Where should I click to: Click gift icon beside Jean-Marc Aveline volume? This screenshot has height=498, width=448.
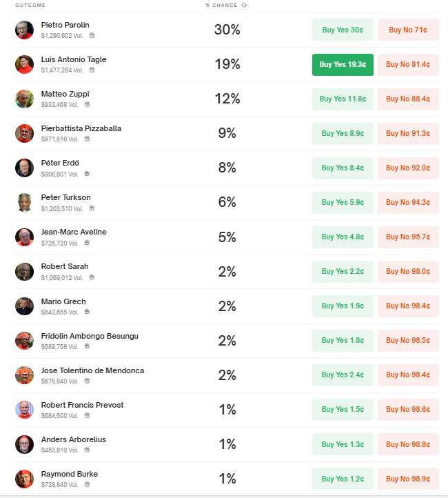pos(88,243)
